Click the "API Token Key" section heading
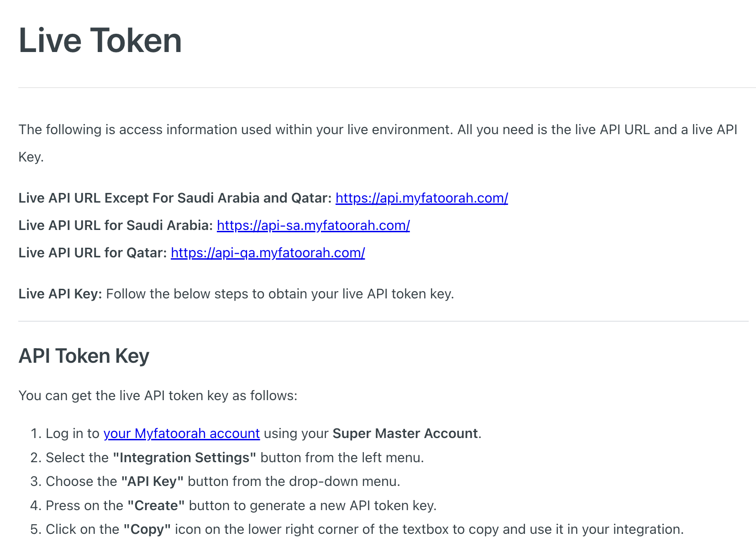Image resolution: width=756 pixels, height=548 pixels. click(x=84, y=356)
